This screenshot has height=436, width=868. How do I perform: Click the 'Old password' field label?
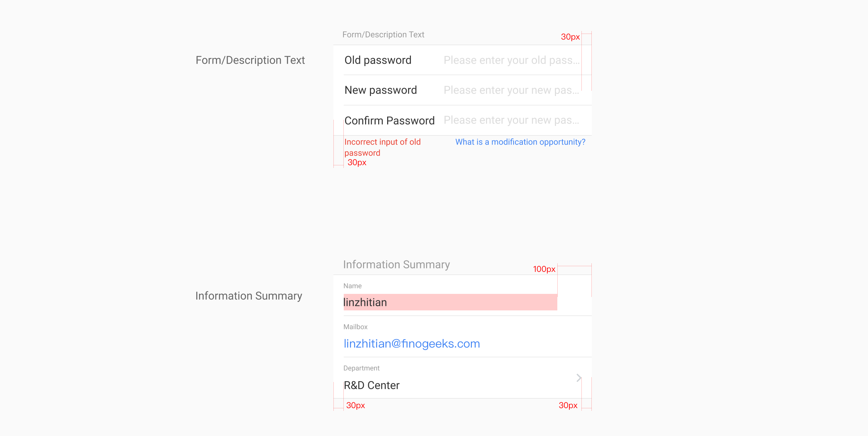(x=378, y=60)
